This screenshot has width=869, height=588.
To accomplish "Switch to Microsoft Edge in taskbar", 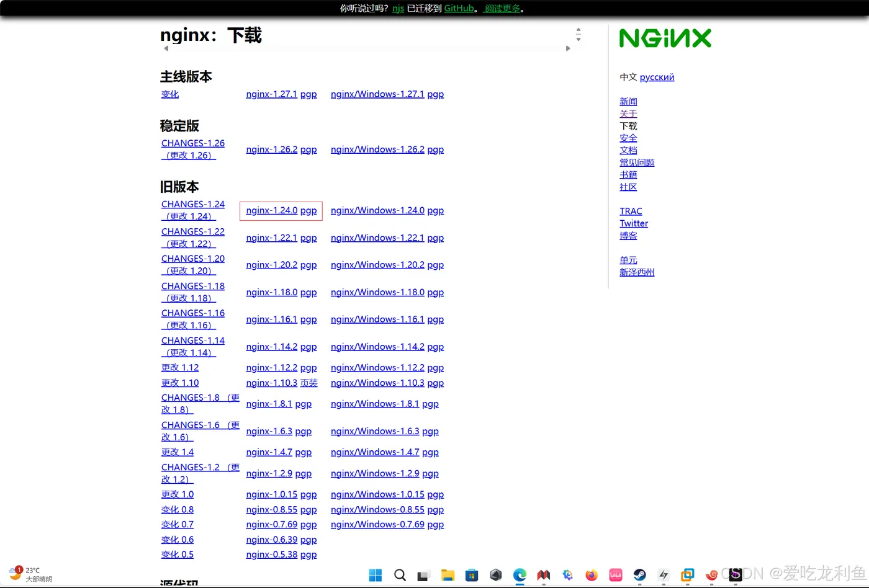I will 520,575.
